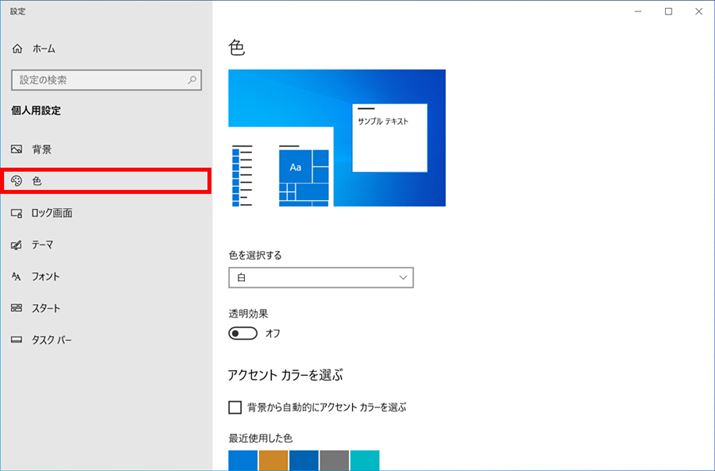
Task: Switch to フォント settings
Action: [106, 276]
